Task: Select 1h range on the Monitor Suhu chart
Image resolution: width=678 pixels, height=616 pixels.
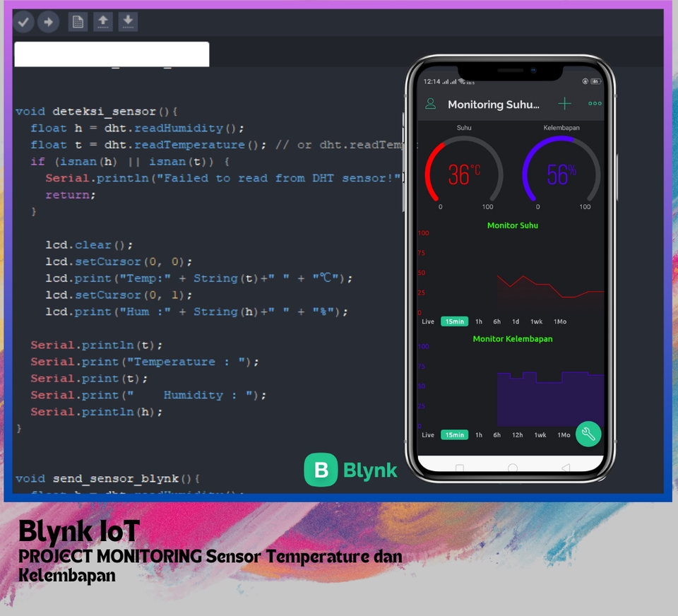Action: [x=479, y=321]
